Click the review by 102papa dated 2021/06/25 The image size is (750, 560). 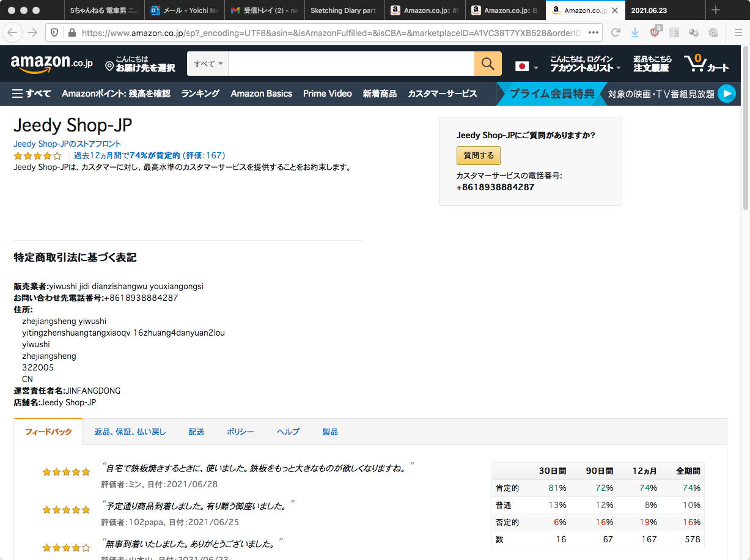coord(198,513)
